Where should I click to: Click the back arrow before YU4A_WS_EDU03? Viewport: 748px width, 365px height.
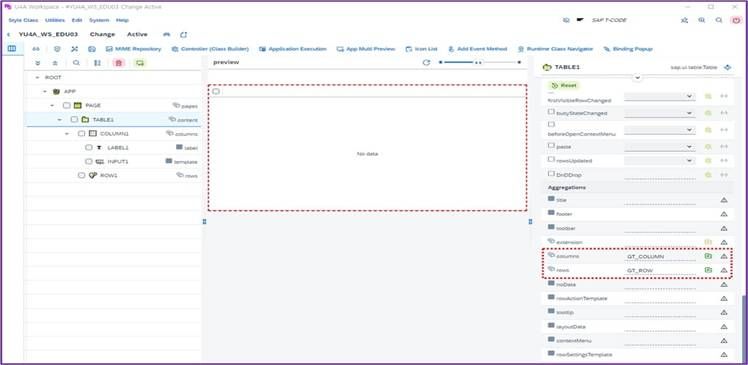(x=8, y=35)
